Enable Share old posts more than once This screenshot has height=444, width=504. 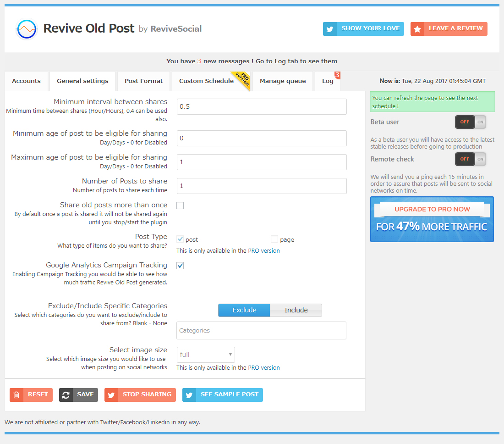[180, 205]
